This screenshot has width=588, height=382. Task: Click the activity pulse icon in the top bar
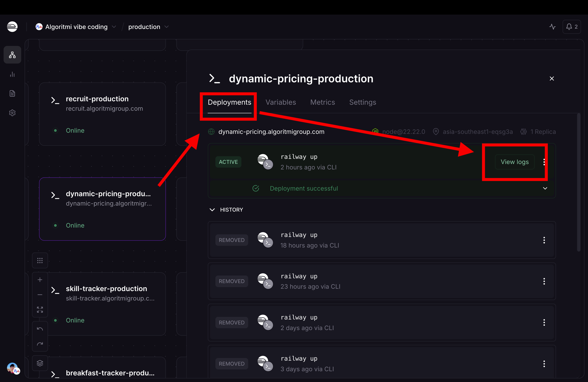pos(552,27)
